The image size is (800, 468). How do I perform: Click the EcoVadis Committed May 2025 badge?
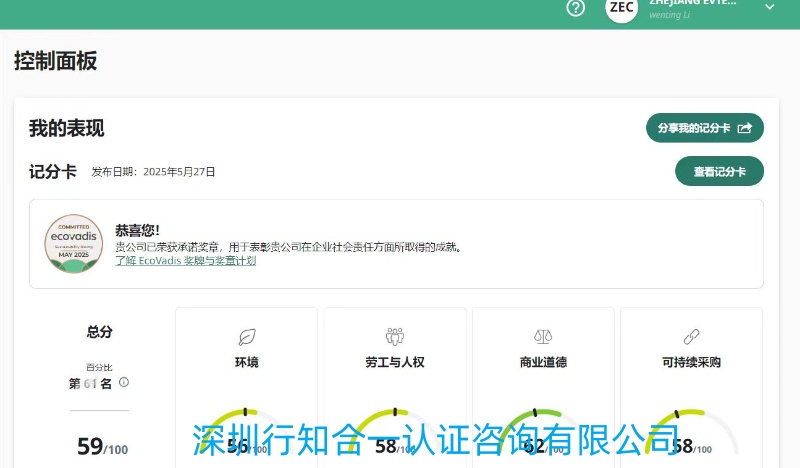pos(73,243)
